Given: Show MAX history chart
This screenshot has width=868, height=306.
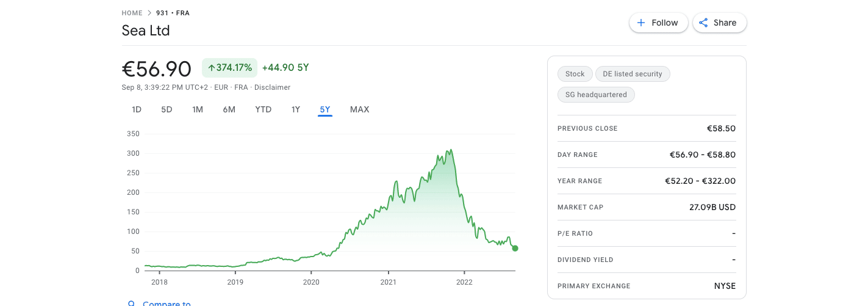Looking at the screenshot, I should pos(359,109).
